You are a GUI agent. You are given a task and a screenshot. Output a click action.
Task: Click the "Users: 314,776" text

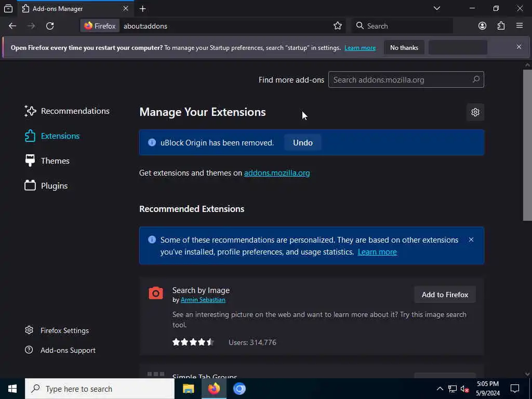(x=252, y=342)
